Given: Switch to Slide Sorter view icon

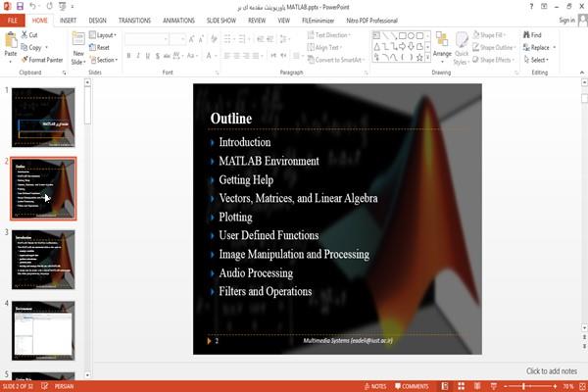Looking at the screenshot, I should point(461,386).
